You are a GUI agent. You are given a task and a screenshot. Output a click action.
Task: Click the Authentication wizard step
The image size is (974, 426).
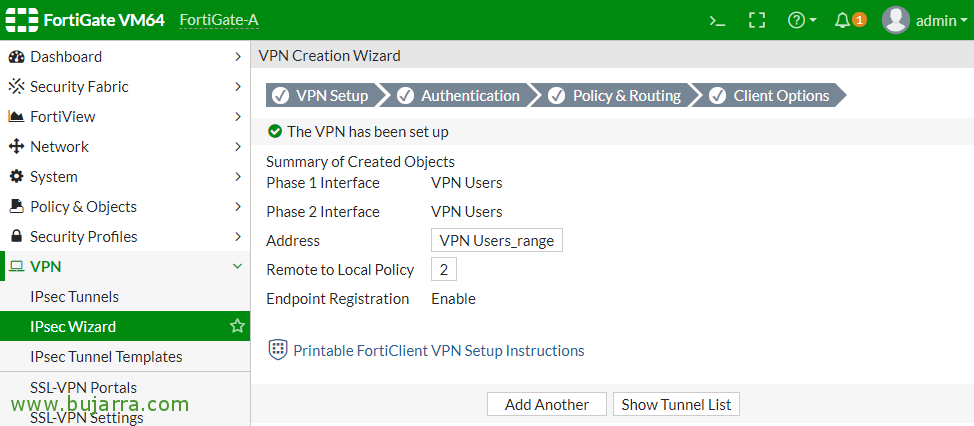460,96
